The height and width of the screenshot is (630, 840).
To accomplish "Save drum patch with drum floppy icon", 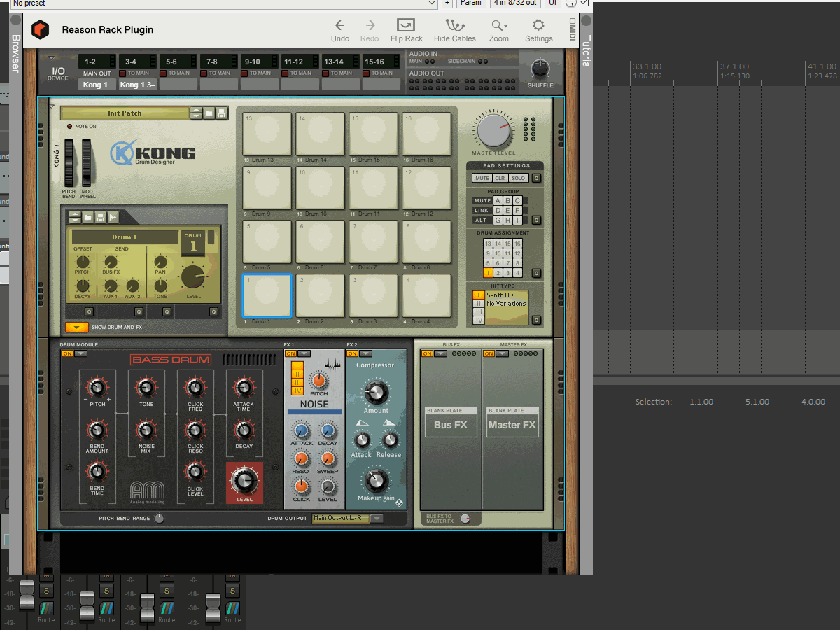I will (100, 218).
